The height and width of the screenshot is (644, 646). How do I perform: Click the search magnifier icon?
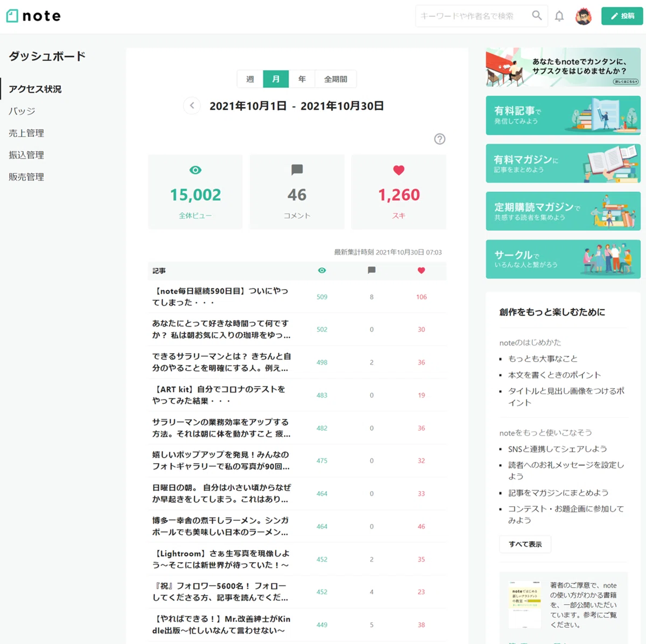click(x=537, y=16)
